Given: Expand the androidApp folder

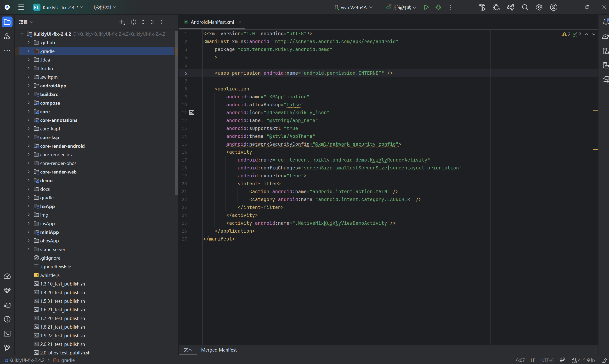Looking at the screenshot, I should [x=28, y=86].
